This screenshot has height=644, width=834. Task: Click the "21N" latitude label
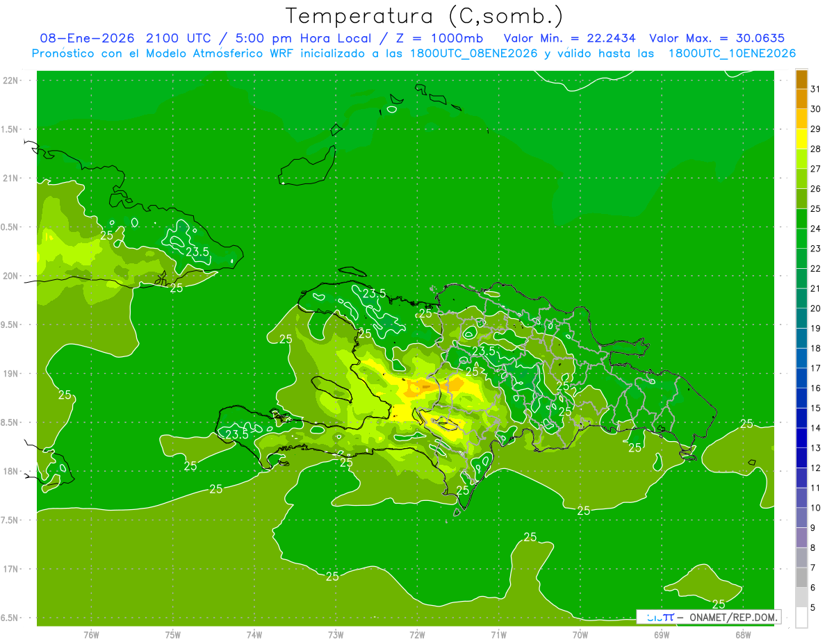(11, 178)
